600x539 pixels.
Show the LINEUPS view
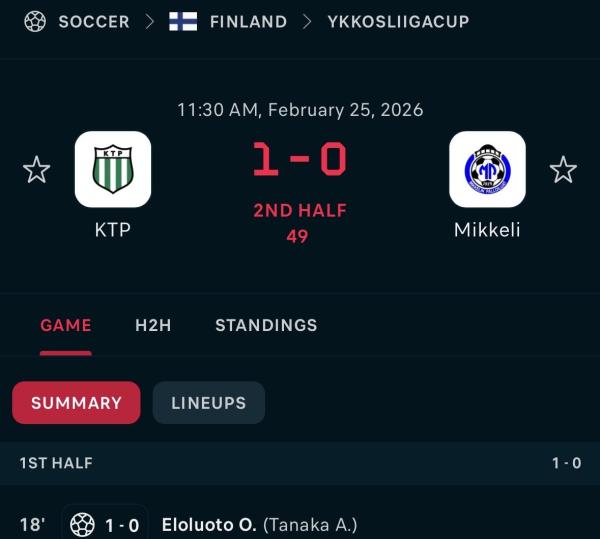[208, 403]
